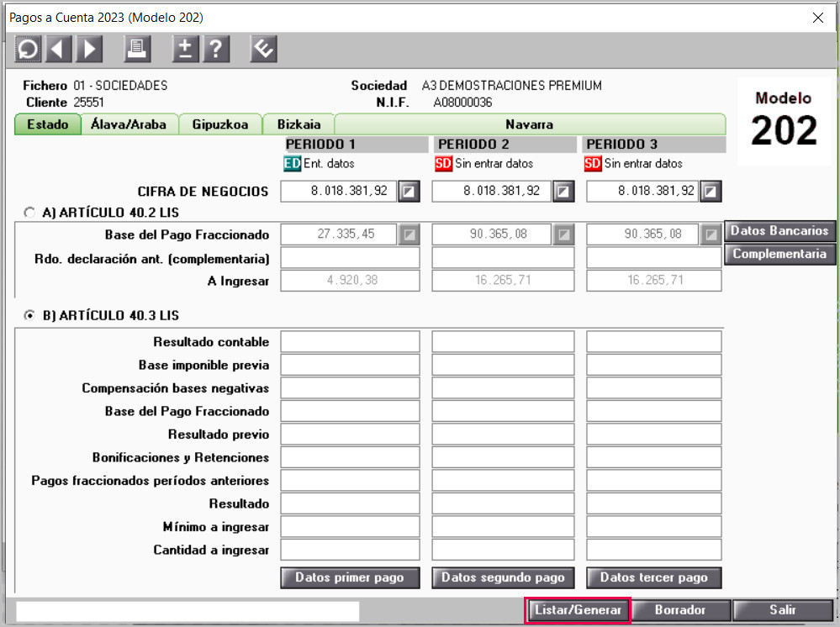The height and width of the screenshot is (627, 840).
Task: Open the Cifra de Negocios detail icon for Periodo 3
Action: pos(711,191)
